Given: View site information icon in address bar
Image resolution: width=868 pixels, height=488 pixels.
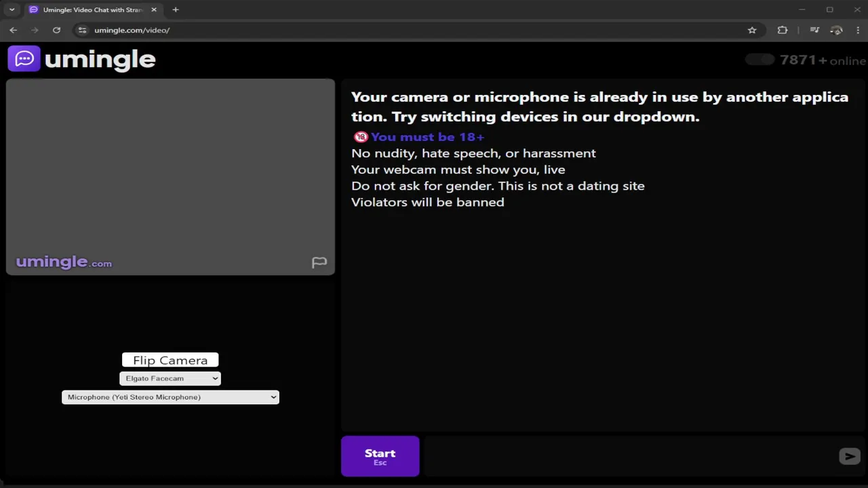Looking at the screenshot, I should tap(83, 30).
